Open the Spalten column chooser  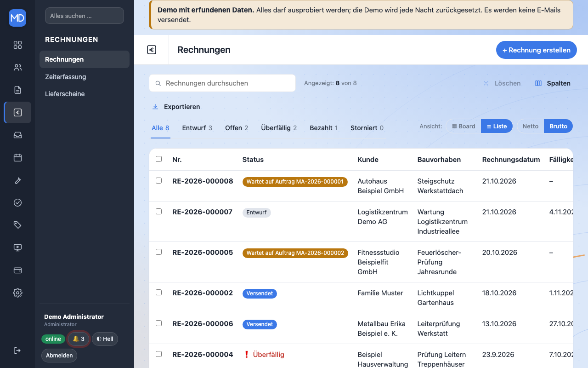point(553,83)
